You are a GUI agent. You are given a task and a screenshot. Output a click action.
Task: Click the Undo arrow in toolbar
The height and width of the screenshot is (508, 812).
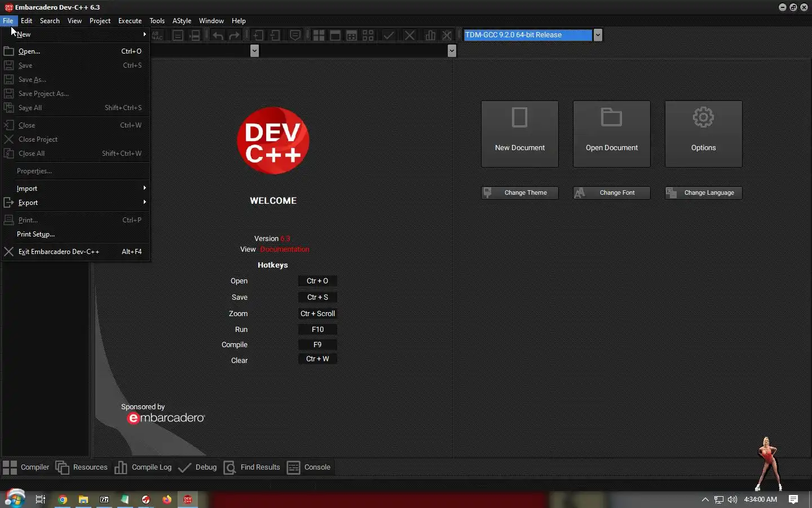(x=218, y=36)
